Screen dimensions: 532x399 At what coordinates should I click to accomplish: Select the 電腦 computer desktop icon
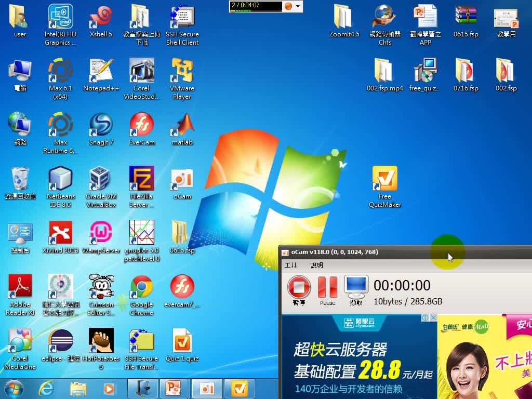pyautogui.click(x=20, y=75)
